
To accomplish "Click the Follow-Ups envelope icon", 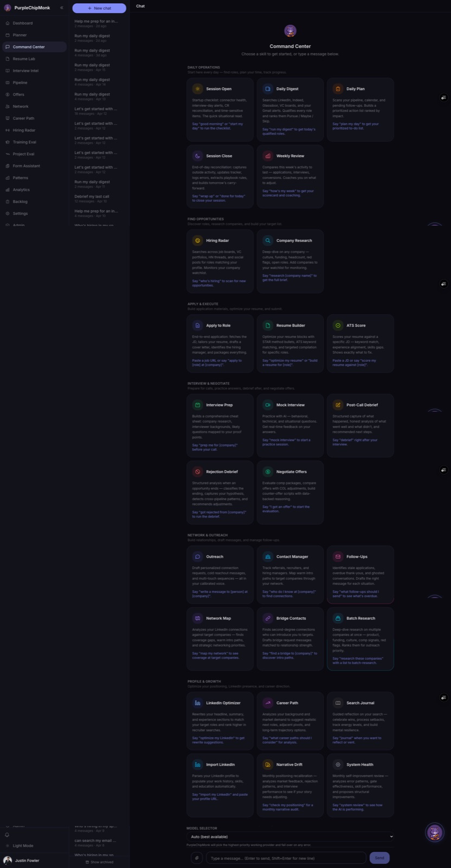I will (x=338, y=557).
